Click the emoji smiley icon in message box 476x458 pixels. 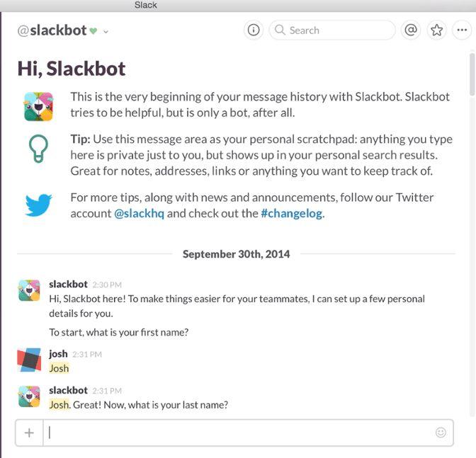tap(441, 433)
